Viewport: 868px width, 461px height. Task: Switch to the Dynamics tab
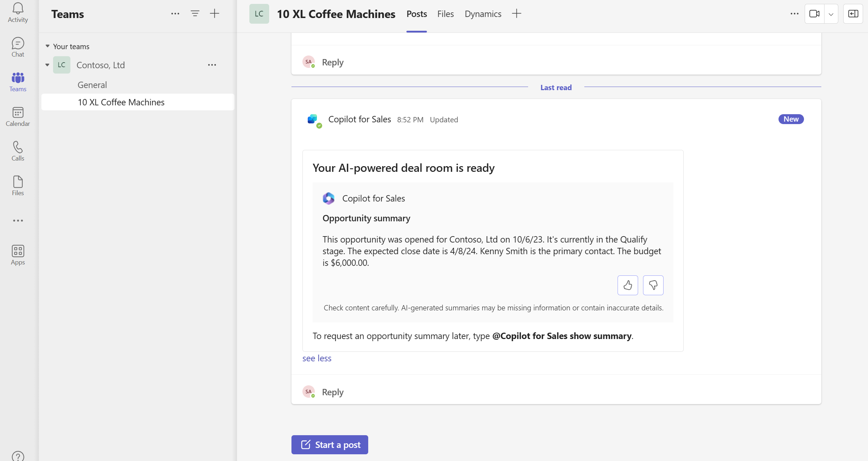pos(483,13)
